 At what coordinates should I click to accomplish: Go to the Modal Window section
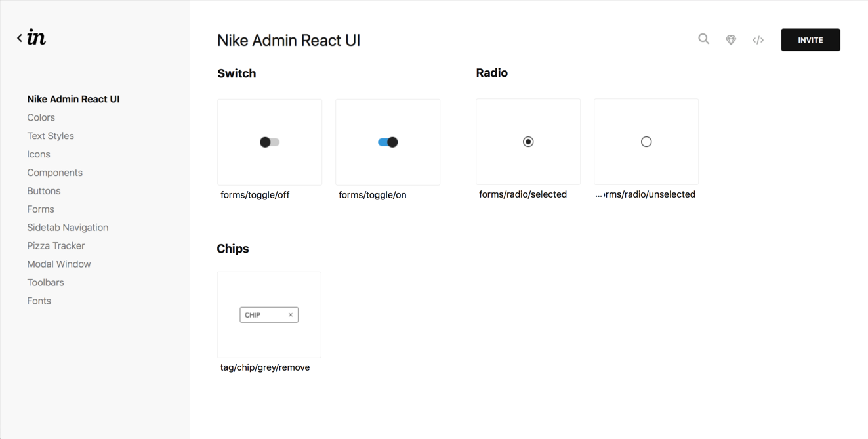59,264
